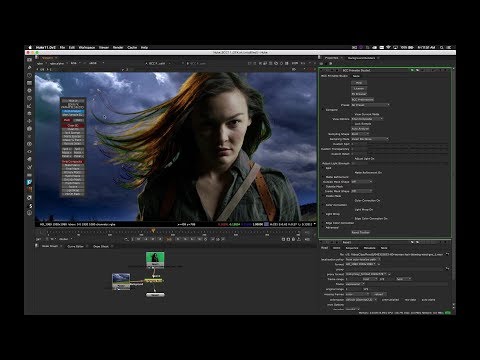Image resolution: width=480 pixels, height=360 pixels.
Task: Open the Merge nodes toolbar menu
Action: pyautogui.click(x=29, y=114)
